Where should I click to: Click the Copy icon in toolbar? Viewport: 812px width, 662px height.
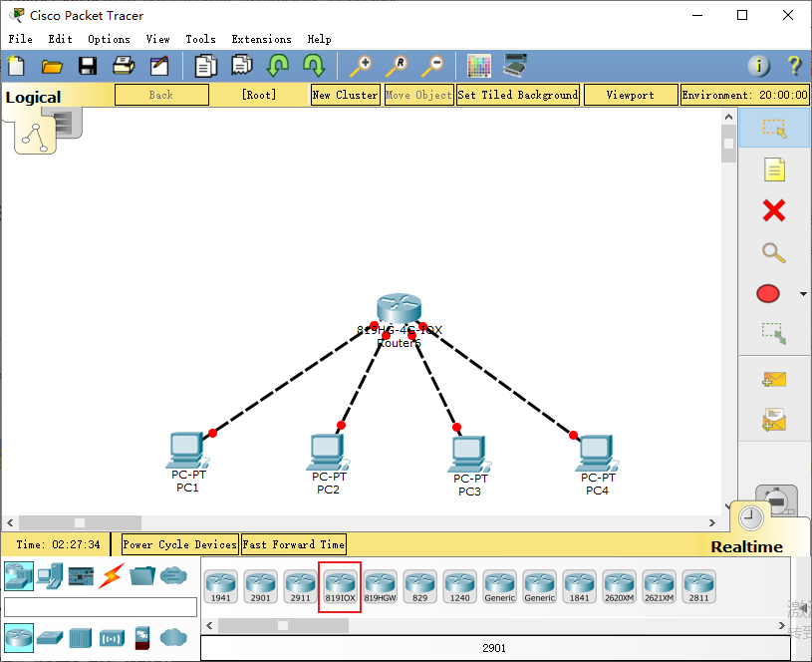[205, 66]
